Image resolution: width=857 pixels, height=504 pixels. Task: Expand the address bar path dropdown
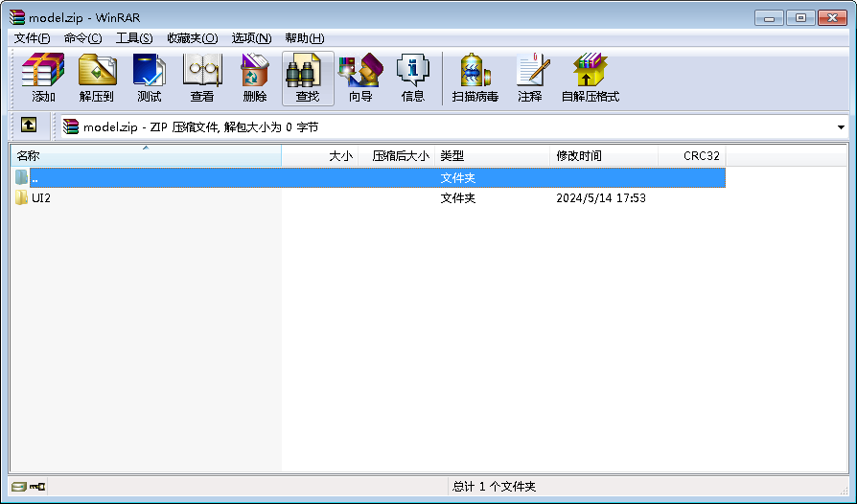pos(841,126)
